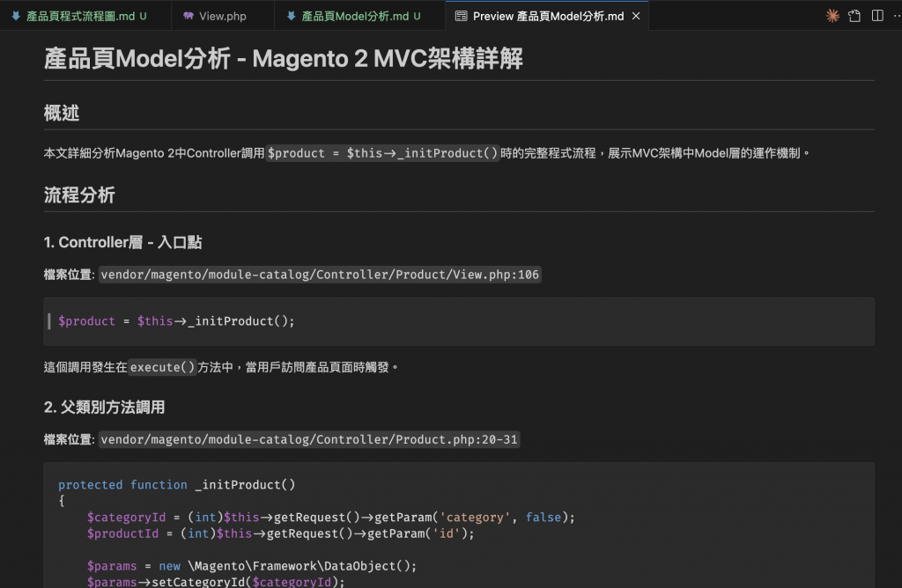Click the markdown file icon on 產品頁程式流程圖.md tab
The image size is (902, 588).
coord(16,16)
